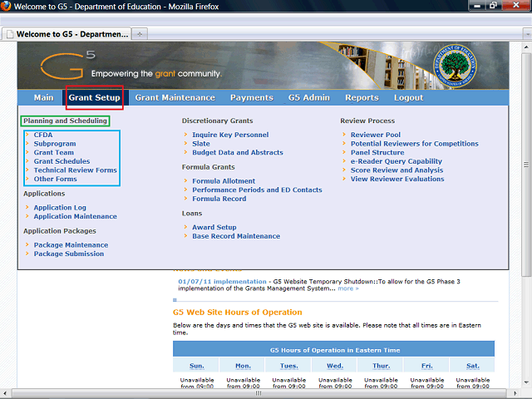Screen dimensions: 532x399
Task: Click the Thur. column header
Action: tap(381, 366)
